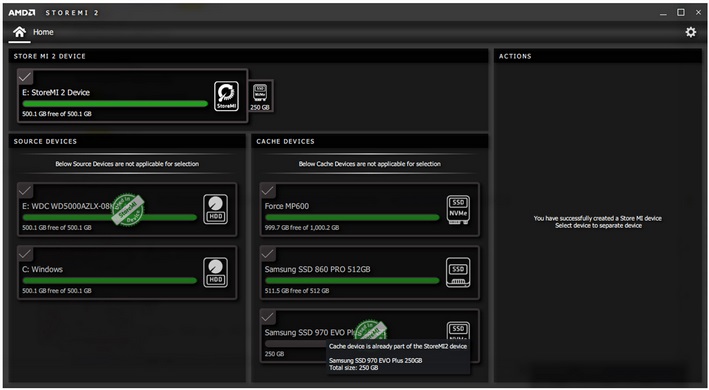The image size is (709, 390).
Task: Toggle the checkbox on Force MP600 cache device
Action: click(x=268, y=191)
